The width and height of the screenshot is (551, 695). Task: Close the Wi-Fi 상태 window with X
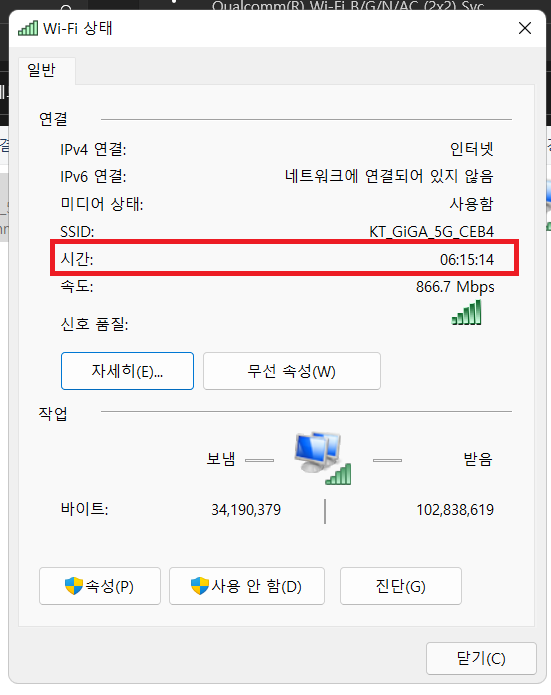coord(525,28)
